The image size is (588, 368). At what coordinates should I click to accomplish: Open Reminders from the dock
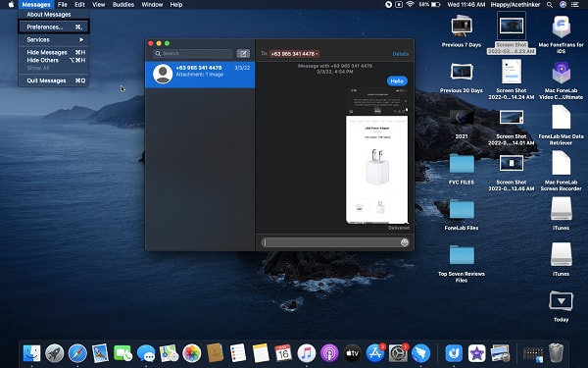coord(238,353)
